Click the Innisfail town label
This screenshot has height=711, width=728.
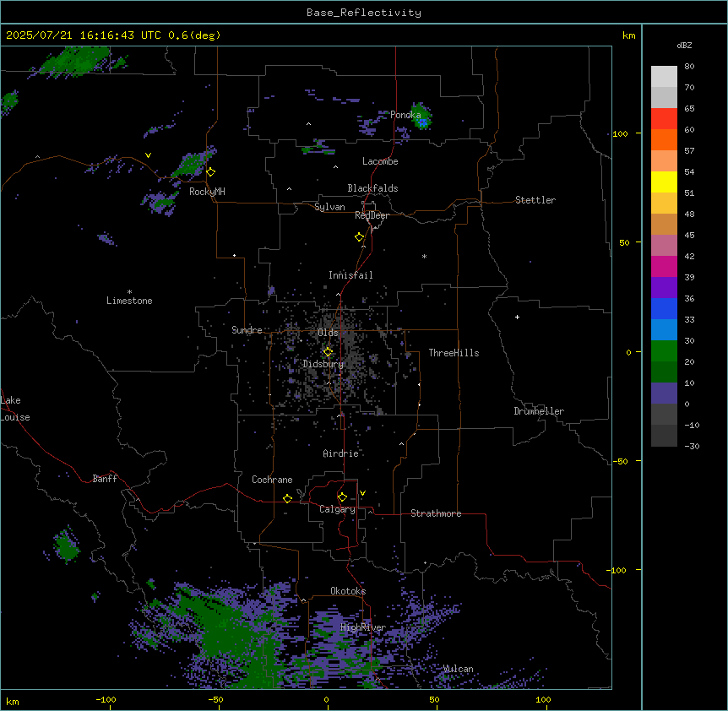[350, 275]
